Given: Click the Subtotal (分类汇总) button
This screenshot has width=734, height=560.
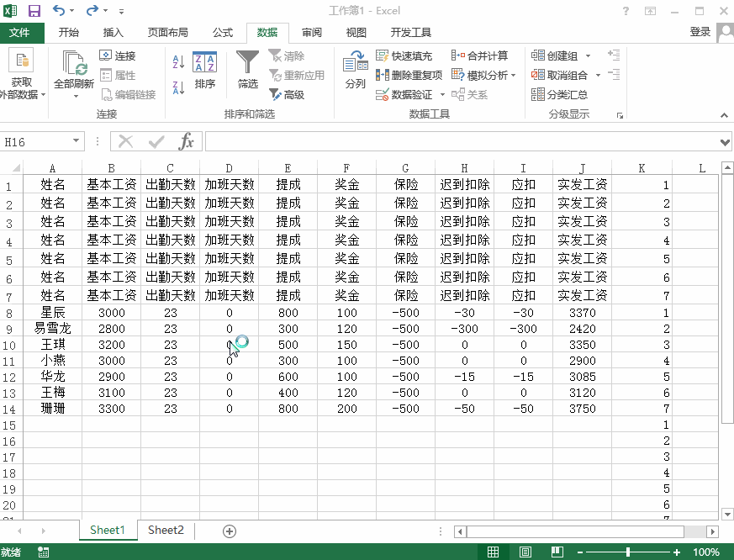Looking at the screenshot, I should tap(559, 94).
